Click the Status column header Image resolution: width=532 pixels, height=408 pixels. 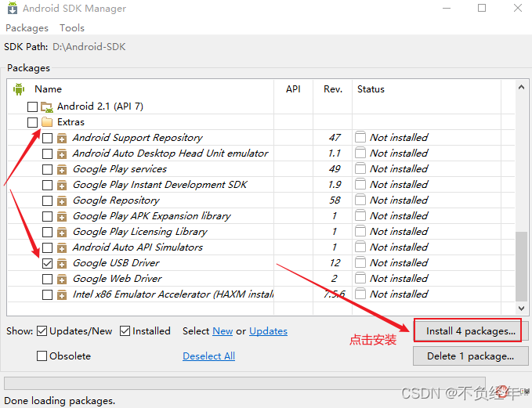click(x=371, y=89)
